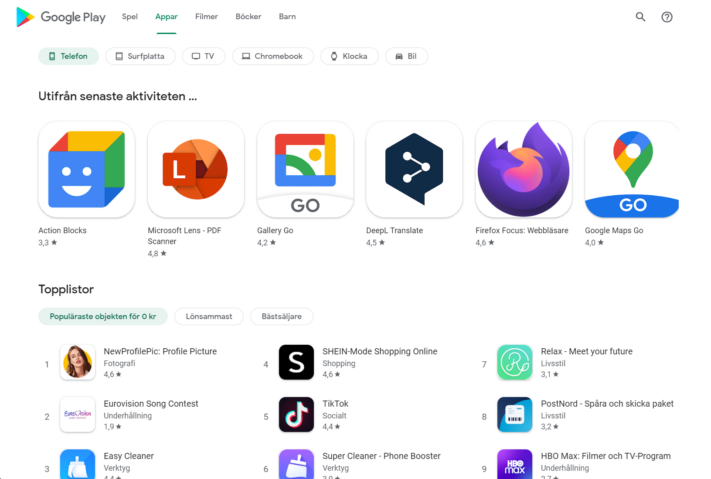Select the Telefon device filter

click(x=68, y=56)
